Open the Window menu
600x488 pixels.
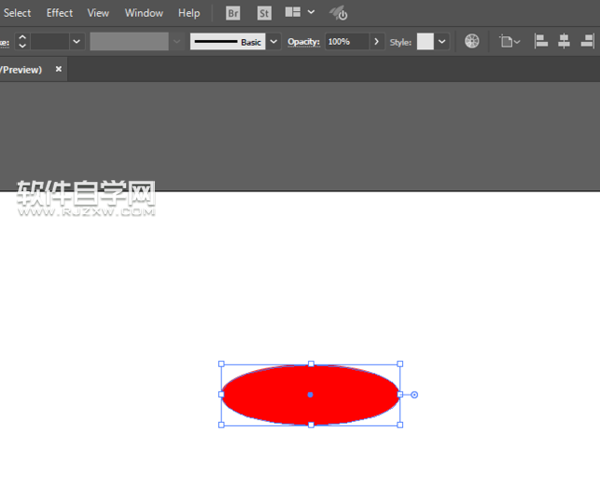144,13
